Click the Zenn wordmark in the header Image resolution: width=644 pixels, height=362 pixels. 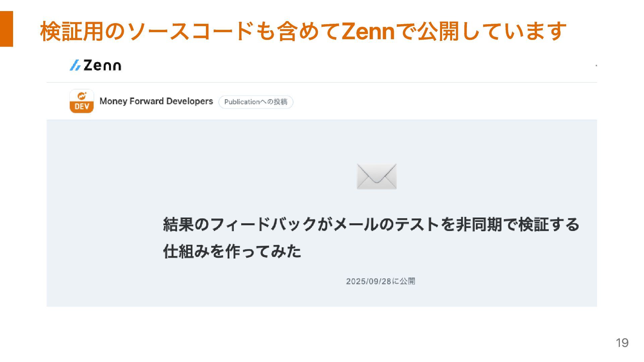(x=102, y=65)
